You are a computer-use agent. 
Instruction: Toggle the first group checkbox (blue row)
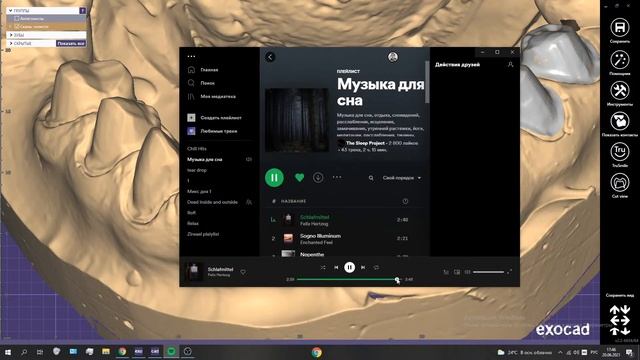[x=17, y=19]
